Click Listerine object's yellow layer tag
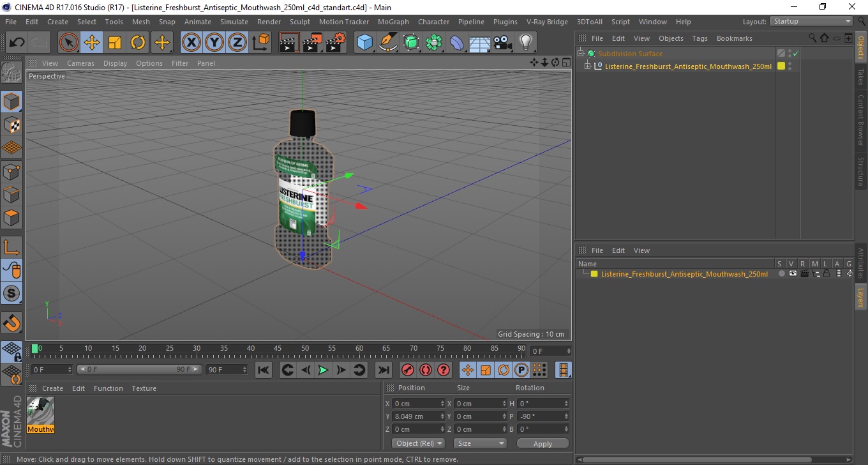868x465 pixels. tap(781, 66)
